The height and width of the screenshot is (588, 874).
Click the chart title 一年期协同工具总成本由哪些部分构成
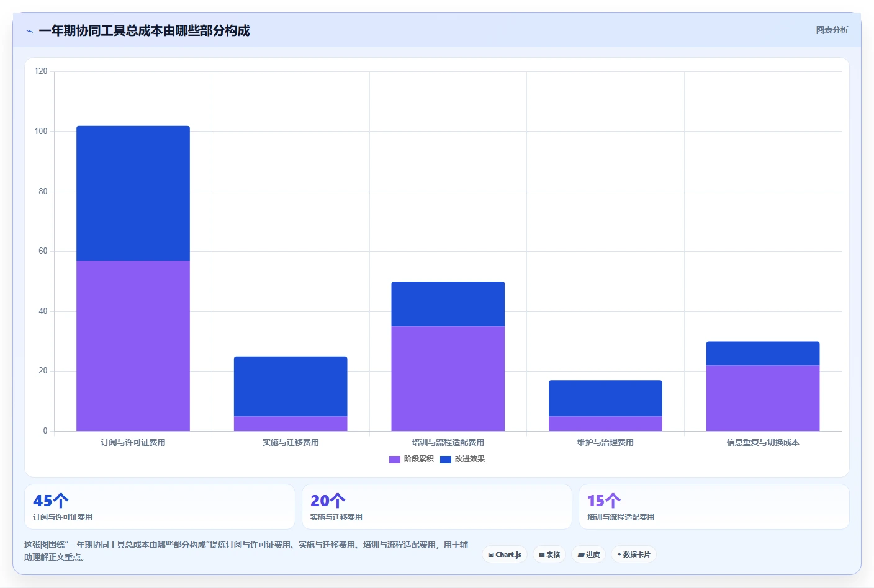(x=144, y=30)
